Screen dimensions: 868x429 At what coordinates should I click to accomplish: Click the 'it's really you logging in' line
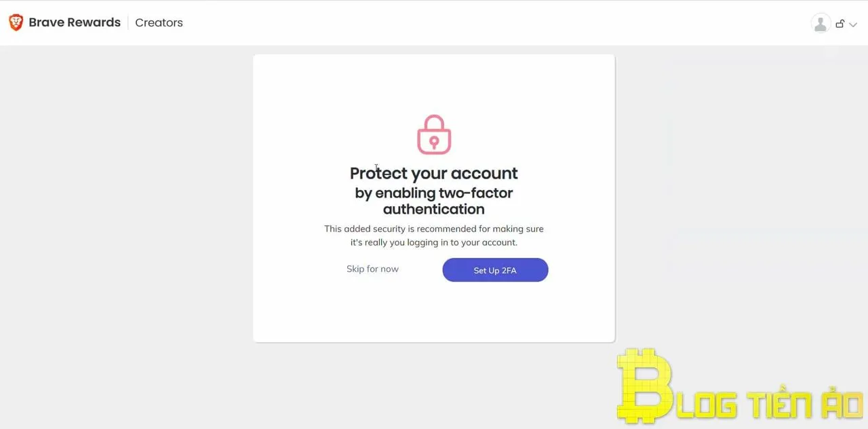pyautogui.click(x=434, y=242)
